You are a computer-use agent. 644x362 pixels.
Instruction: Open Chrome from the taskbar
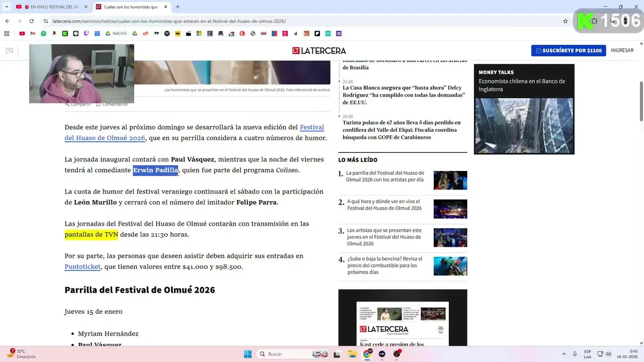[x=367, y=354]
